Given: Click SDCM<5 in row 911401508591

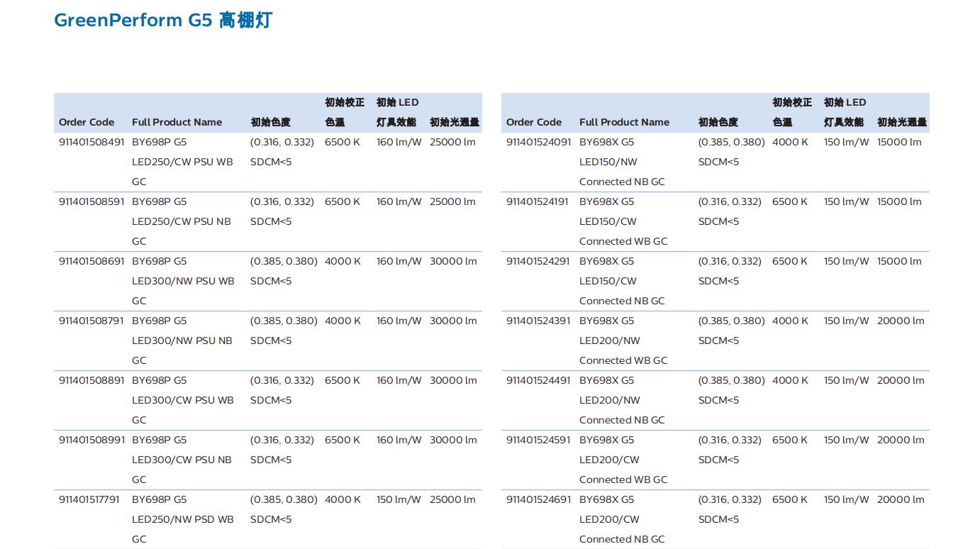Looking at the screenshot, I should point(271,221).
